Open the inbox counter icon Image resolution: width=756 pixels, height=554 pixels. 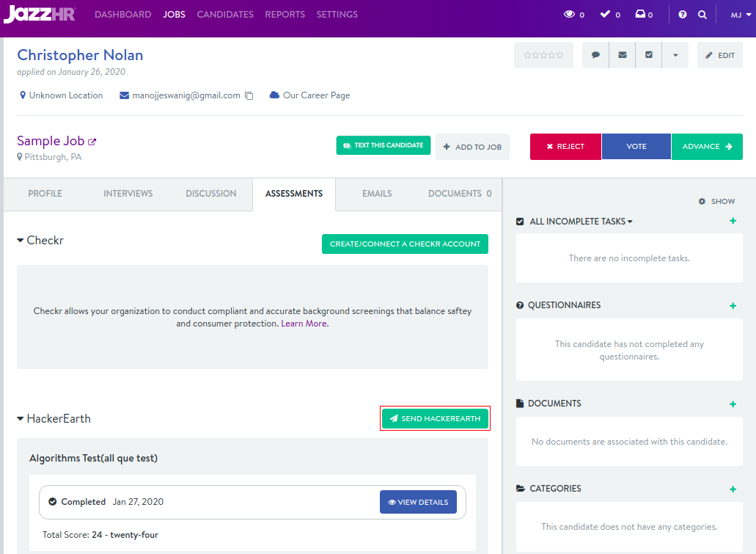(x=640, y=15)
